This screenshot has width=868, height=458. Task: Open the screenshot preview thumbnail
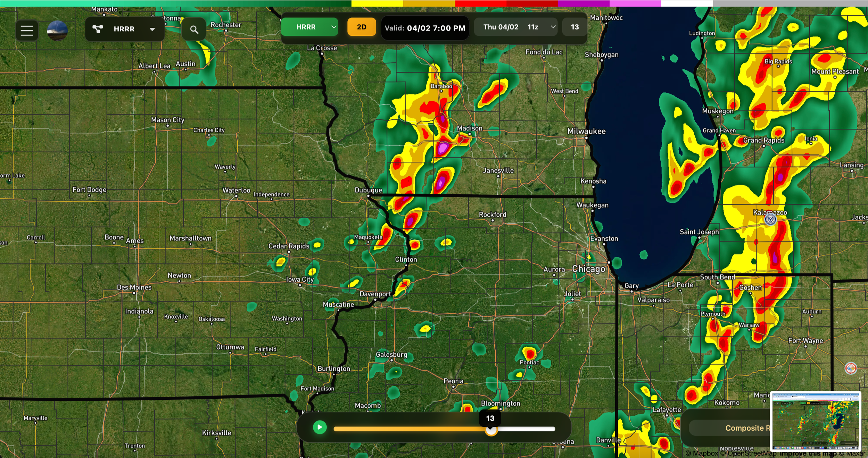click(x=815, y=421)
